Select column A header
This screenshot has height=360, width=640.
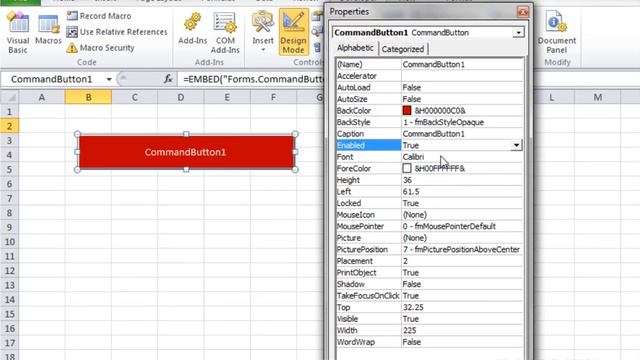(42, 97)
